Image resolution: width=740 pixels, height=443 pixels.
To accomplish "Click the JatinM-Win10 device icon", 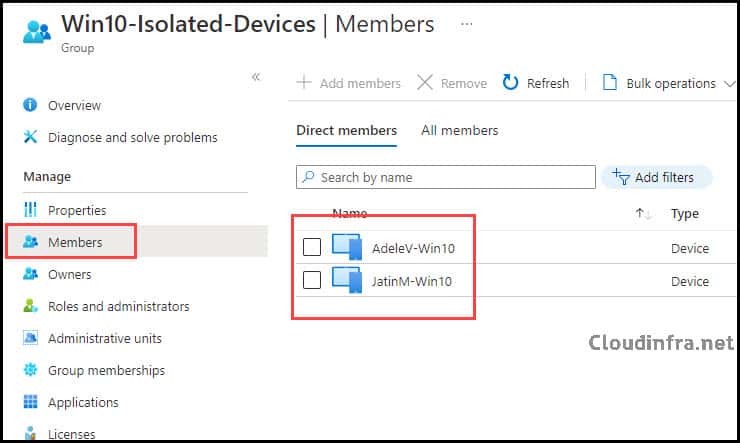I will pos(347,280).
